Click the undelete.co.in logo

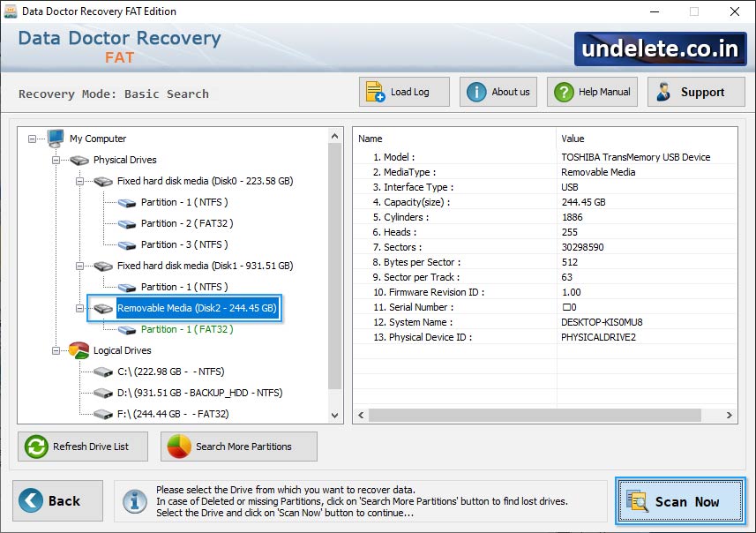[x=659, y=49]
